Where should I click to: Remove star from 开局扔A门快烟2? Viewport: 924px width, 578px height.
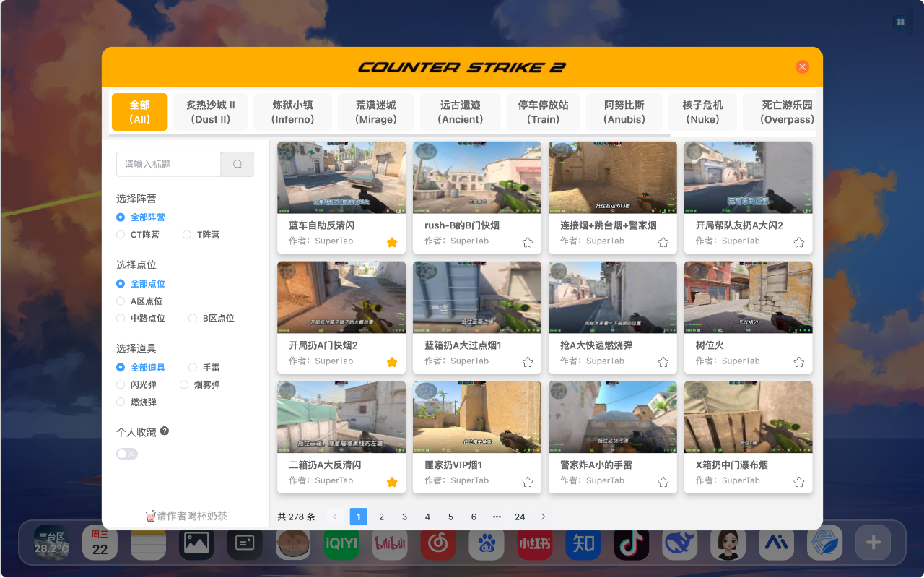click(392, 362)
